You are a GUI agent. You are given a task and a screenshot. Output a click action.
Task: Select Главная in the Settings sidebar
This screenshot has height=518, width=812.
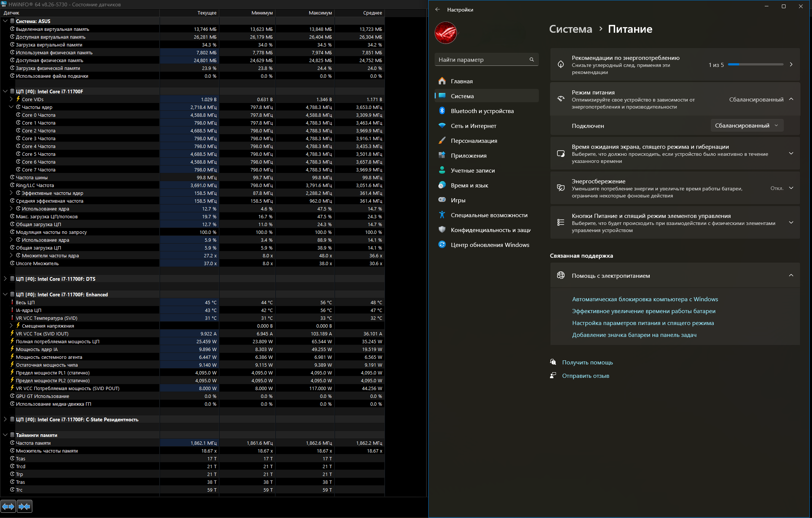tap(461, 81)
